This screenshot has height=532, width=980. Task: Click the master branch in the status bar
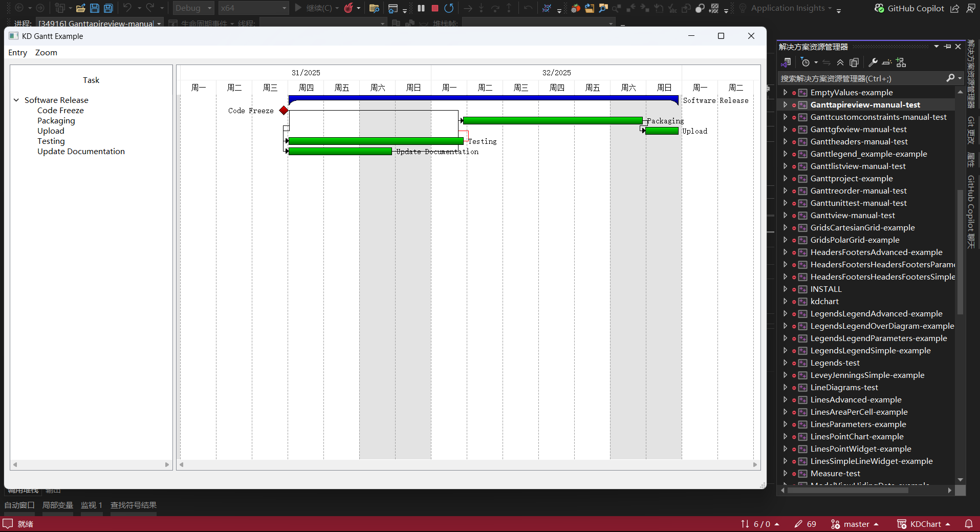click(854, 524)
